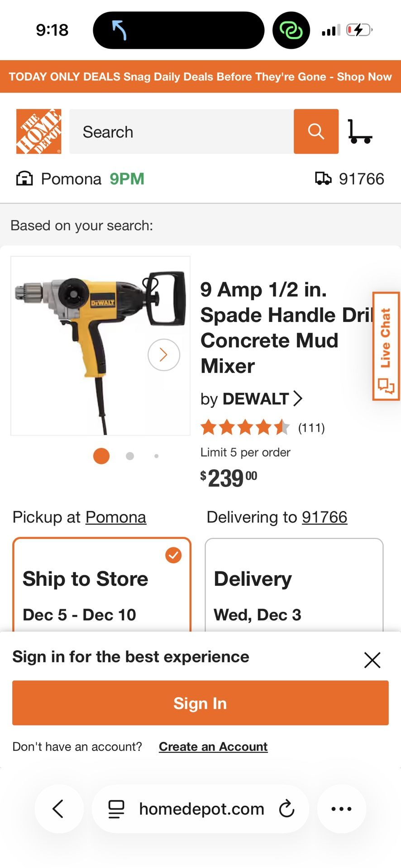Viewport: 401px width, 868px height.
Task: Click the store pickup location icon
Action: click(x=25, y=178)
